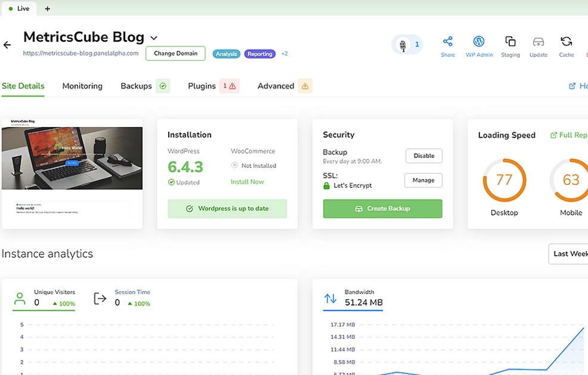The width and height of the screenshot is (588, 375).
Task: Click the site preview thumbnail
Action: (72, 173)
